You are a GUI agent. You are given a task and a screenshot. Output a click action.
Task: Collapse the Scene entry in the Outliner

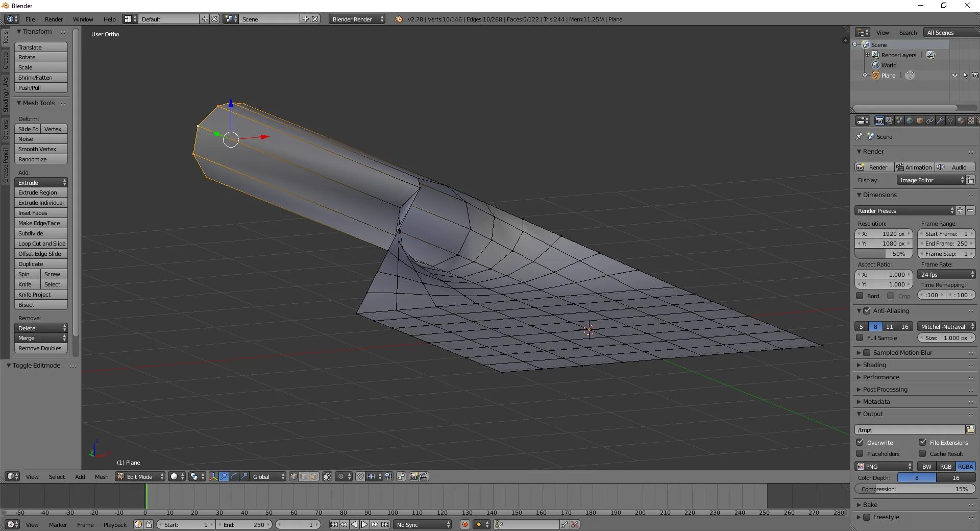855,44
